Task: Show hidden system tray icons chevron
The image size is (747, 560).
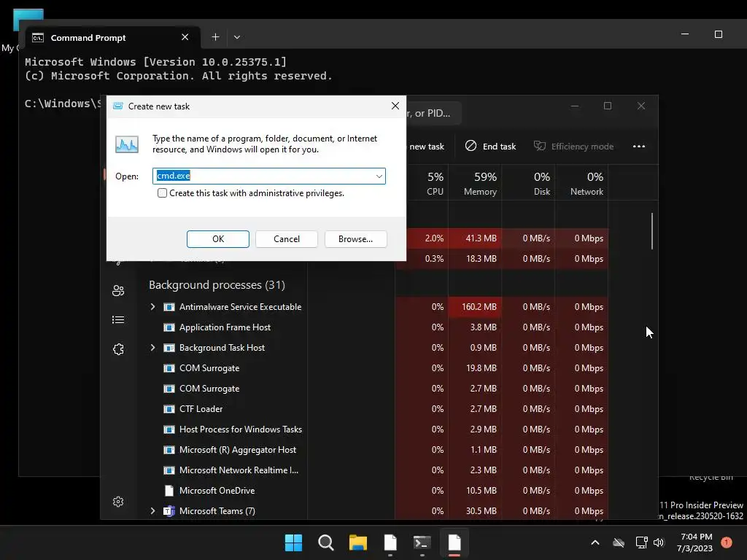Action: [595, 542]
